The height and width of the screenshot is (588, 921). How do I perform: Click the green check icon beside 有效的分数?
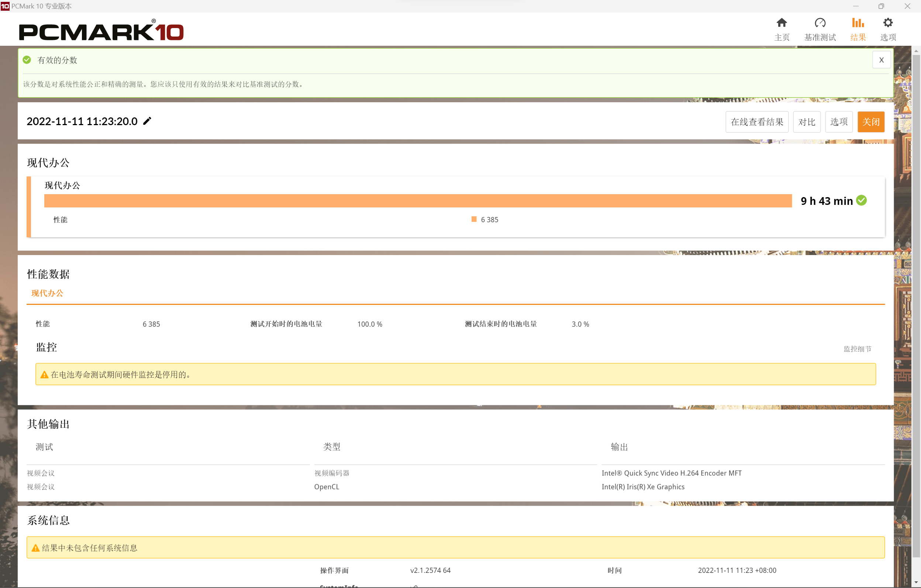27,60
